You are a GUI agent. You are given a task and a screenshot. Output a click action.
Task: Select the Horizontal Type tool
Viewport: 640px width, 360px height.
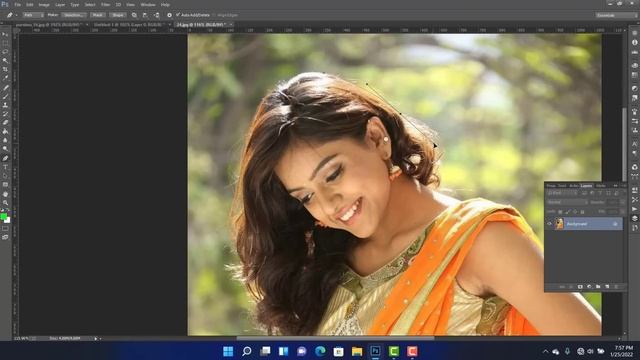tap(5, 167)
